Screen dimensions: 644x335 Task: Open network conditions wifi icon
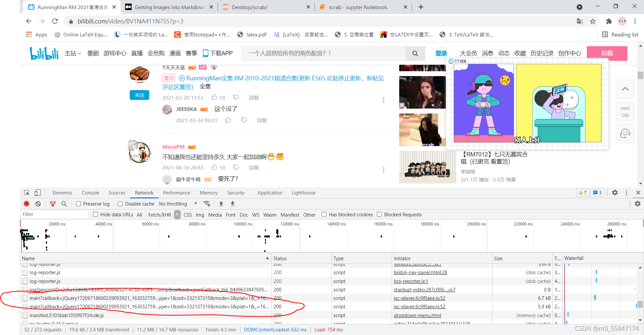coord(207,204)
